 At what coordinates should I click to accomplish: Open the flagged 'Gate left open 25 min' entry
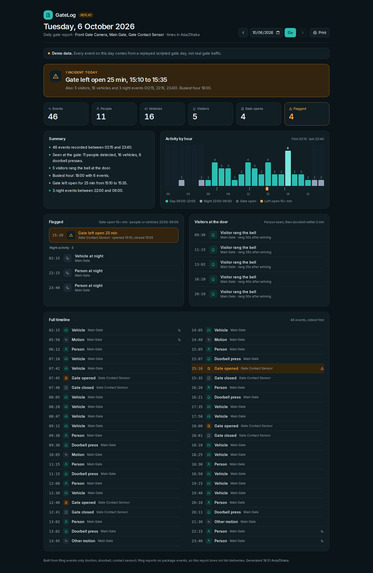(114, 235)
